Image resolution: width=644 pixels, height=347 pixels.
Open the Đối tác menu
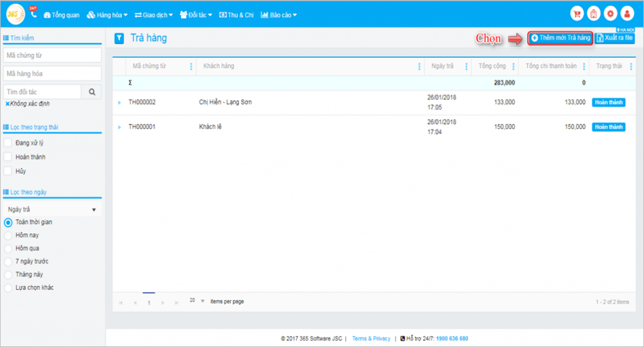[196, 15]
